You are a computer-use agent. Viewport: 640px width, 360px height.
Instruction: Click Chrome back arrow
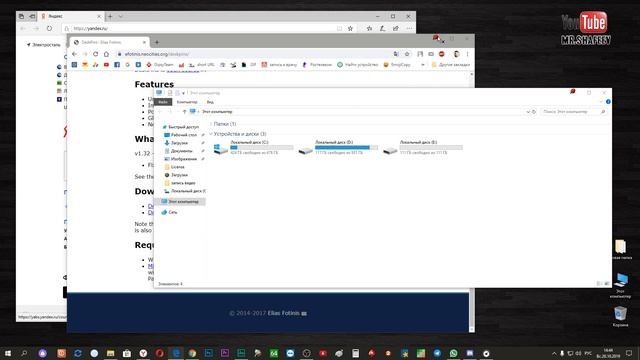[74, 54]
